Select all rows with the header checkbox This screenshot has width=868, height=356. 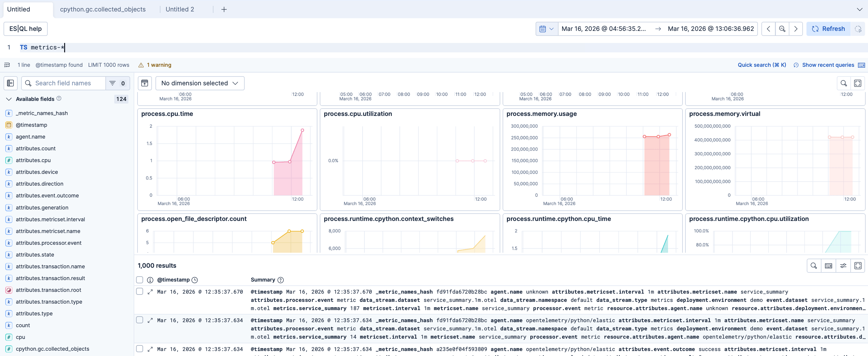(x=140, y=280)
